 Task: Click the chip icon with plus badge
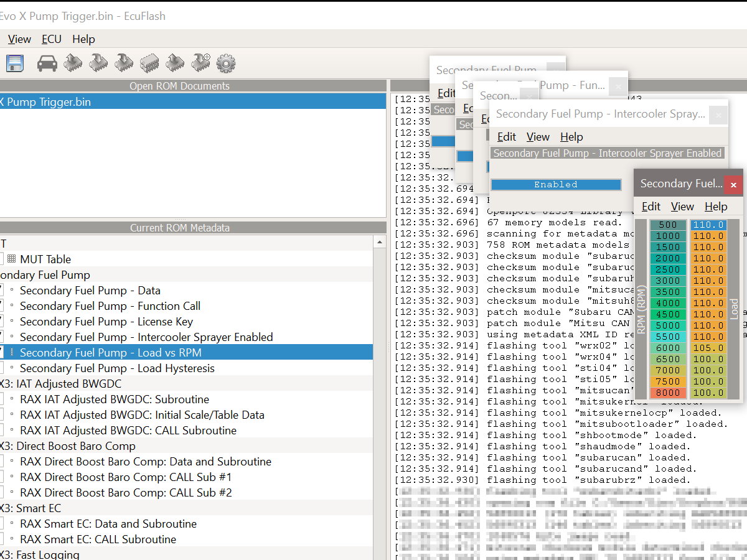(200, 62)
